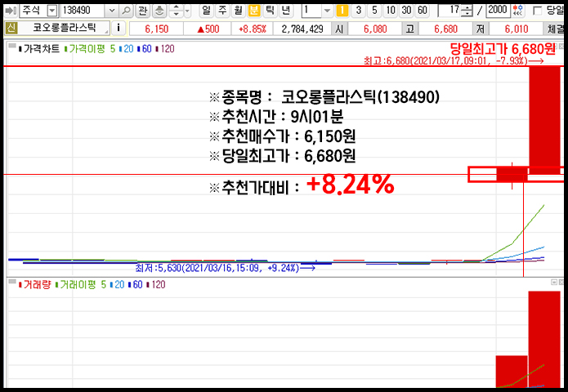This screenshot has width=568, height=392.
Task: Click the tall red 09:01 candlestick
Action: 544,120
